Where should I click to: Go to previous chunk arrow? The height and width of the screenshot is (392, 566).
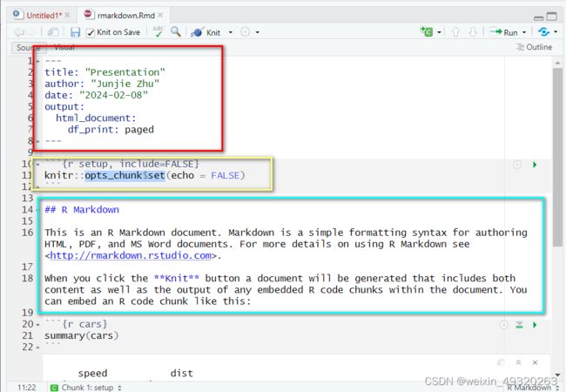(455, 32)
